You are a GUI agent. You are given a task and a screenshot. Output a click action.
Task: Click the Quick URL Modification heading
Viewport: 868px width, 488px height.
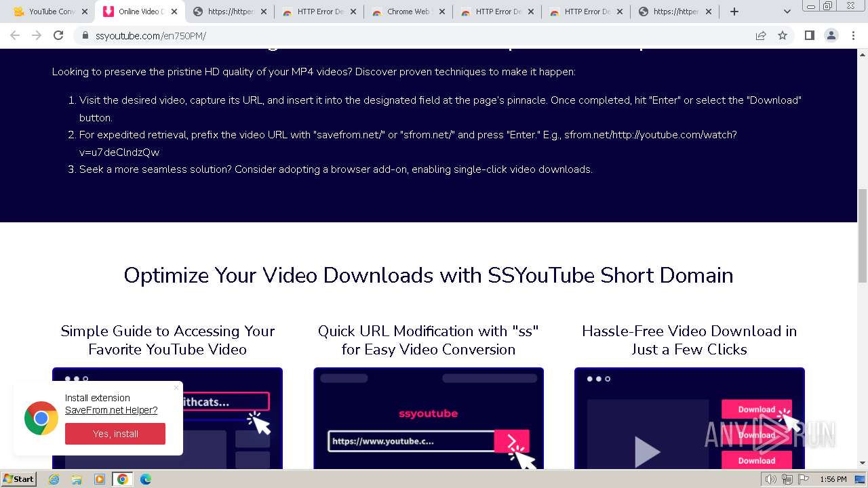pyautogui.click(x=429, y=340)
